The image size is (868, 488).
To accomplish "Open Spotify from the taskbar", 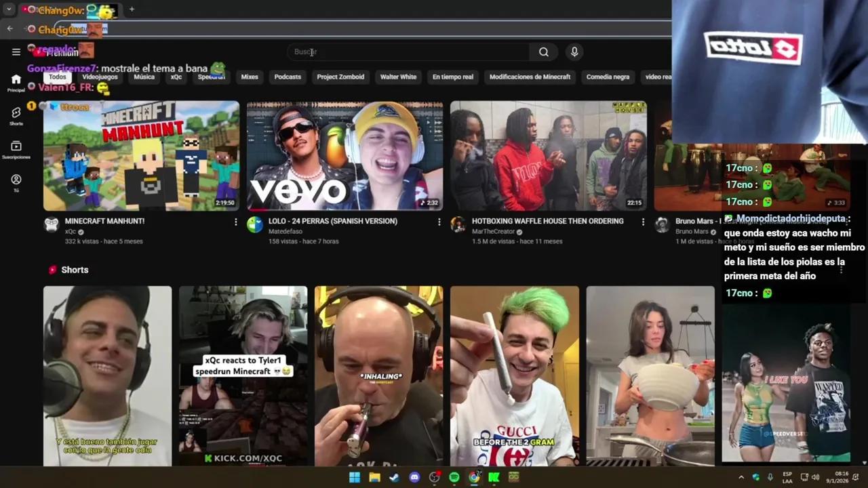I will pos(454,477).
